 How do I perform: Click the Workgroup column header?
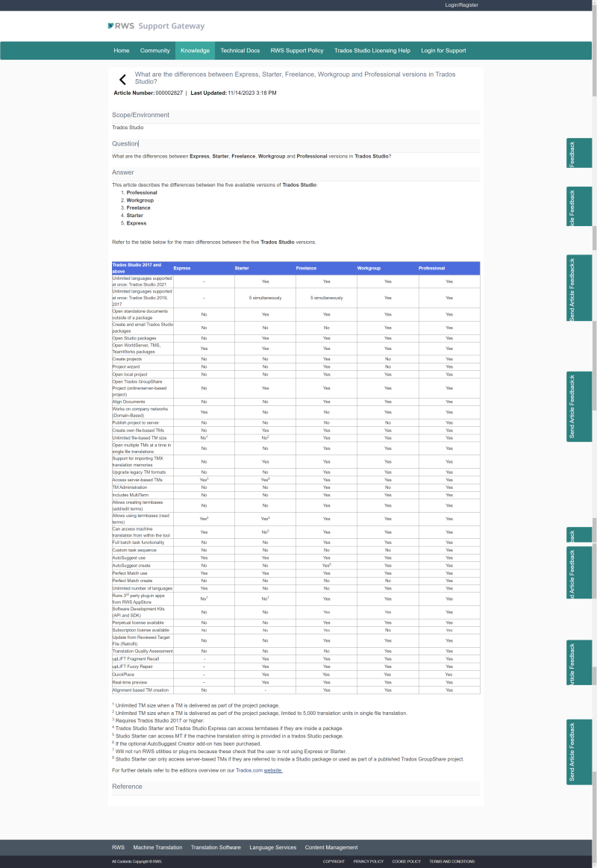click(369, 268)
